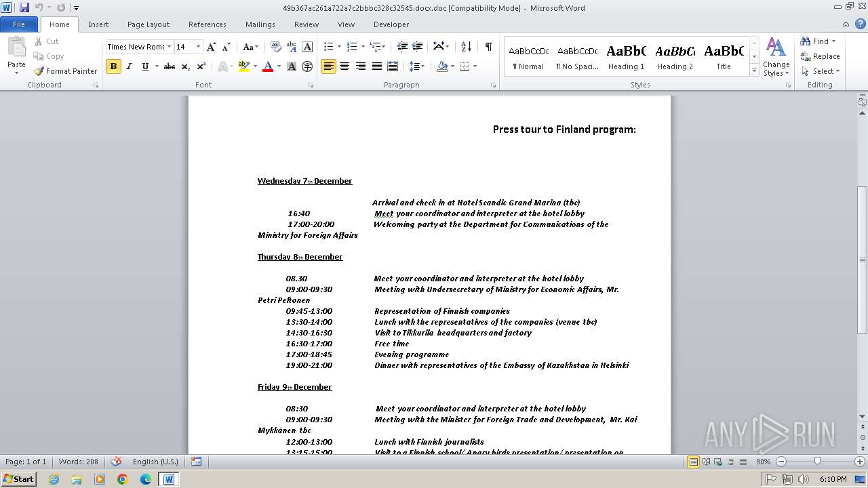The height and width of the screenshot is (488, 868).
Task: Click Shrink Font icon
Action: (x=226, y=47)
